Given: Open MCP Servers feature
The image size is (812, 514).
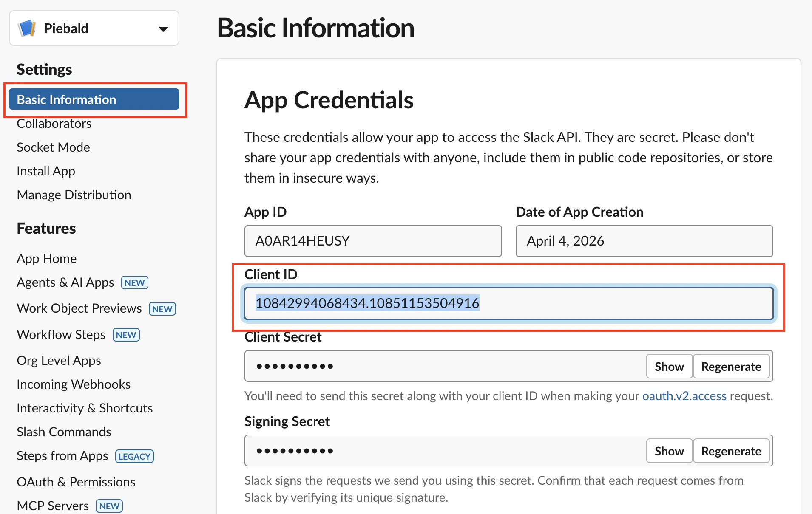Looking at the screenshot, I should [53, 506].
